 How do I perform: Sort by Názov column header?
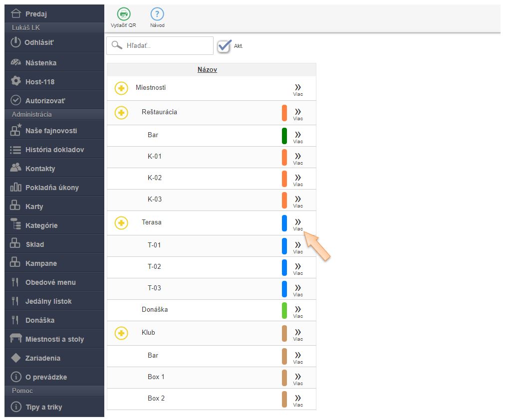pyautogui.click(x=207, y=70)
